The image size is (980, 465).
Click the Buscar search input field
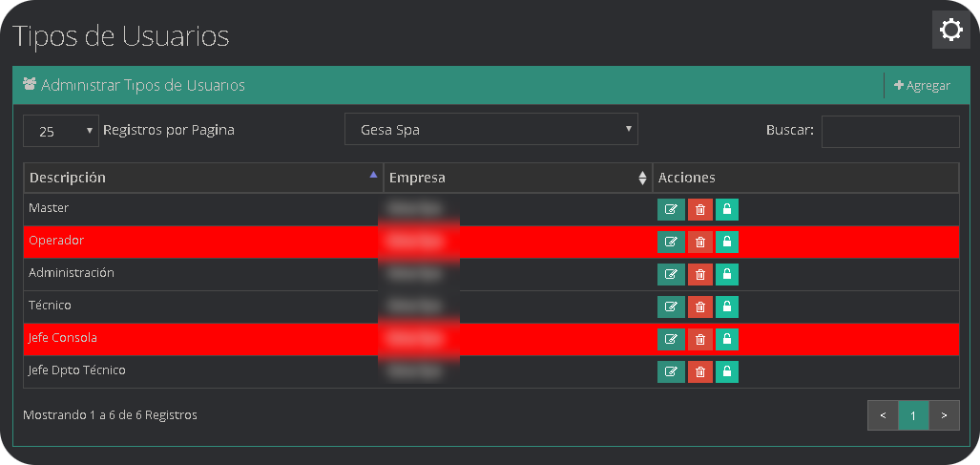coord(889,132)
